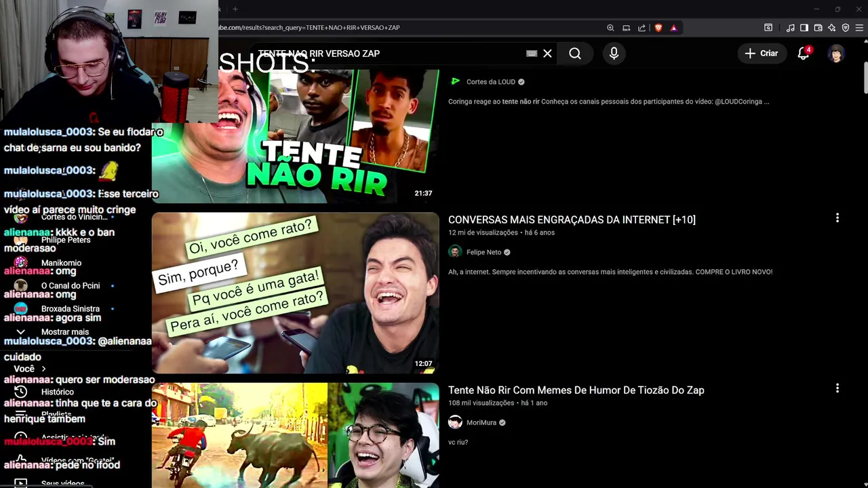Image resolution: width=868 pixels, height=488 pixels.
Task: Click the on-screen keyboard icon in search box
Action: [x=532, y=54]
